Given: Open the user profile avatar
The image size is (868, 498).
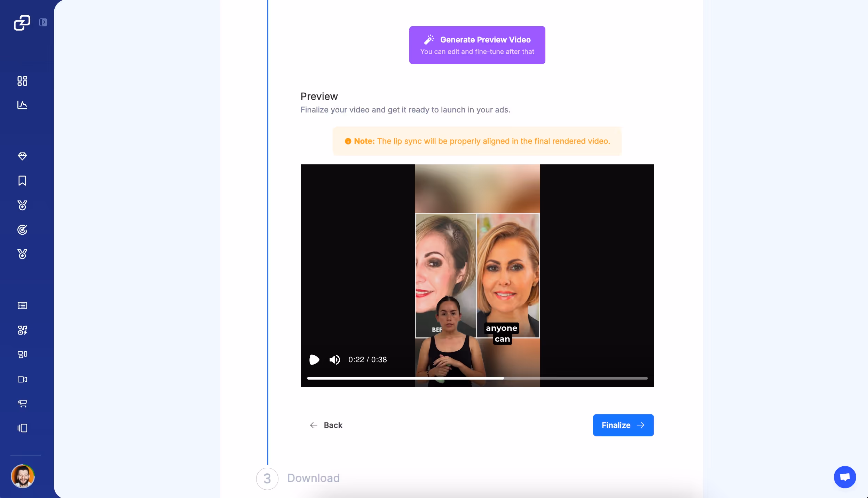Looking at the screenshot, I should coord(23,476).
